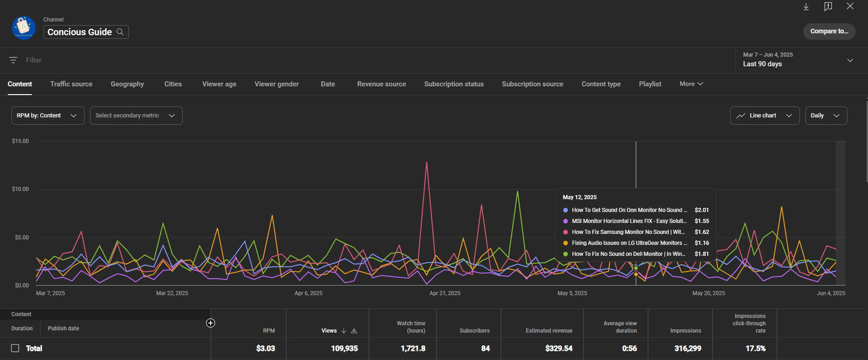Select the Subscription status tab
Image resolution: width=868 pixels, height=360 pixels.
[x=454, y=84]
